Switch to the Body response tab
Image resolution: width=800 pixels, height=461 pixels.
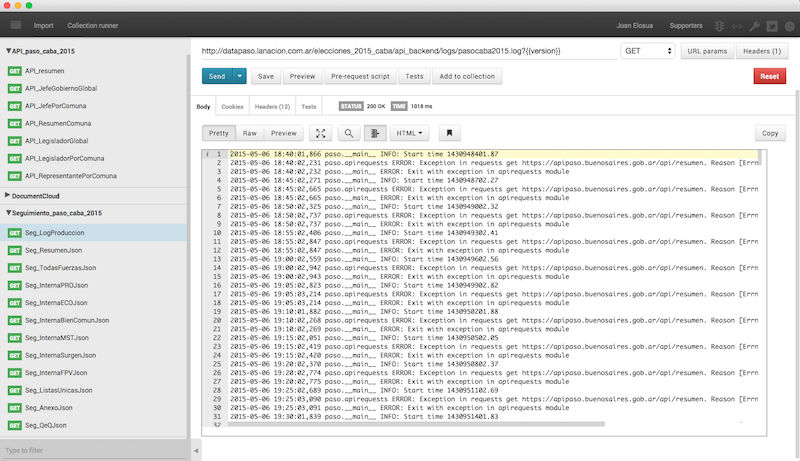203,107
